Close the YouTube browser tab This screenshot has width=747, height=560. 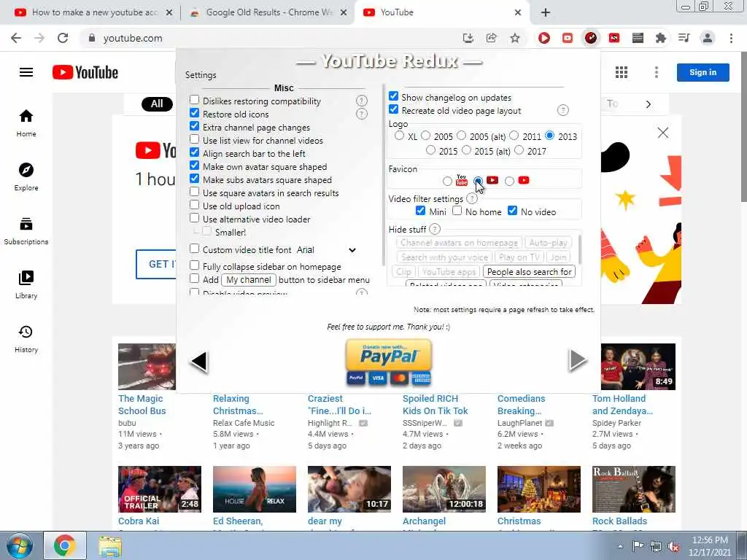(x=518, y=12)
